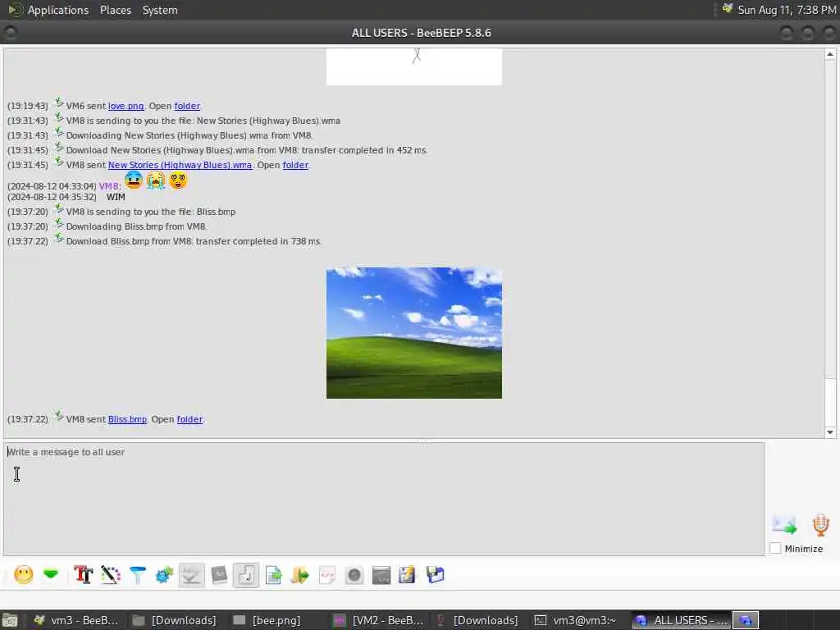Open the New Stories (Highway Blues).wma link

(180, 165)
